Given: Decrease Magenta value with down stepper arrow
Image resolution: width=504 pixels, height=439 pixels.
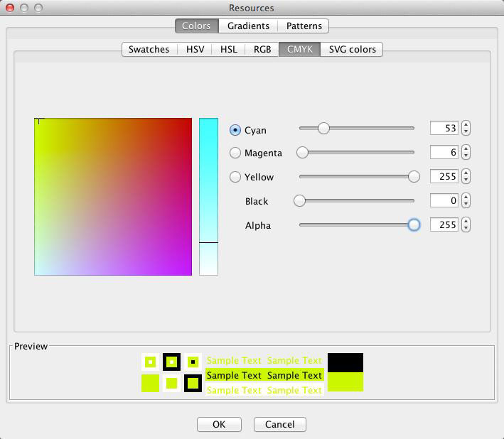Looking at the screenshot, I should click(x=466, y=156).
